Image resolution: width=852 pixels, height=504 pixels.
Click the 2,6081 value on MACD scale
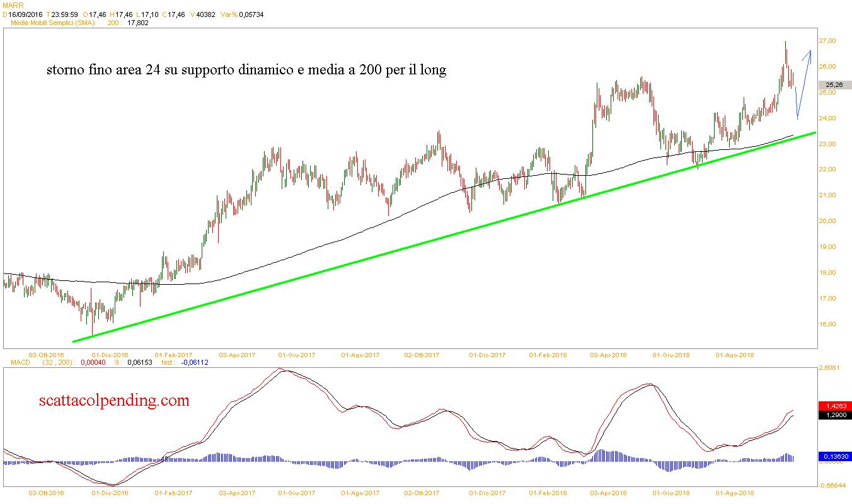[831, 367]
